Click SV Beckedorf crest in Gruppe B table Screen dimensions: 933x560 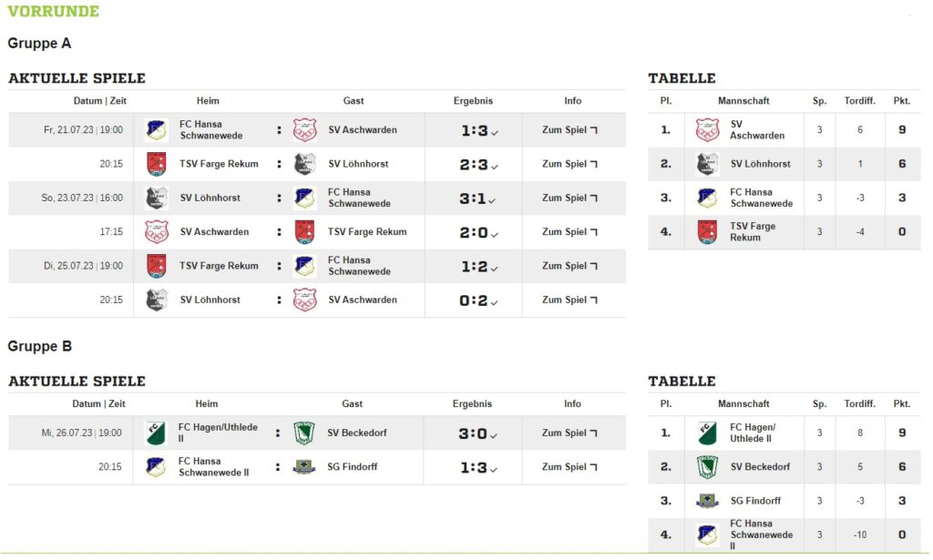(x=707, y=467)
